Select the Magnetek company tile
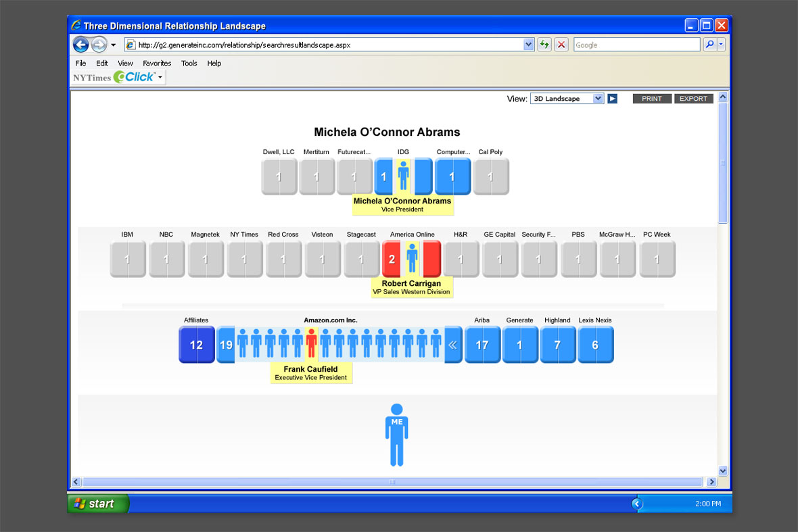This screenshot has height=532, width=798. click(x=206, y=259)
